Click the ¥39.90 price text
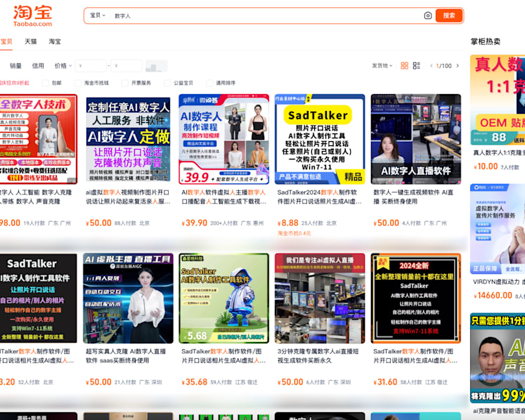This screenshot has height=420, width=525. pos(194,223)
